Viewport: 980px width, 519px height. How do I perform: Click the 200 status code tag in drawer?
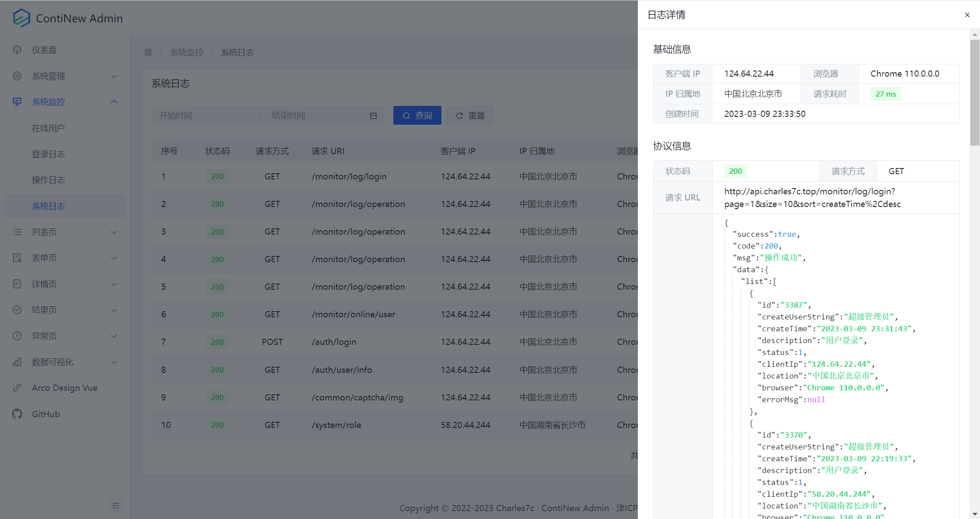pyautogui.click(x=735, y=171)
